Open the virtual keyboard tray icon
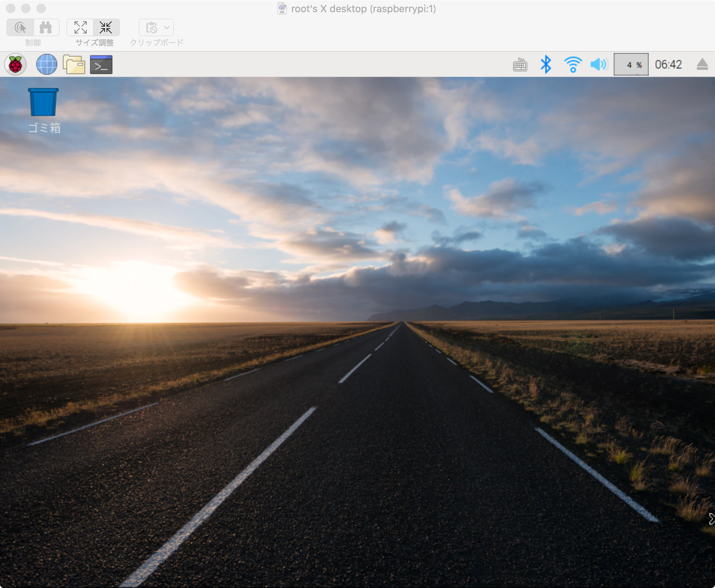 520,65
